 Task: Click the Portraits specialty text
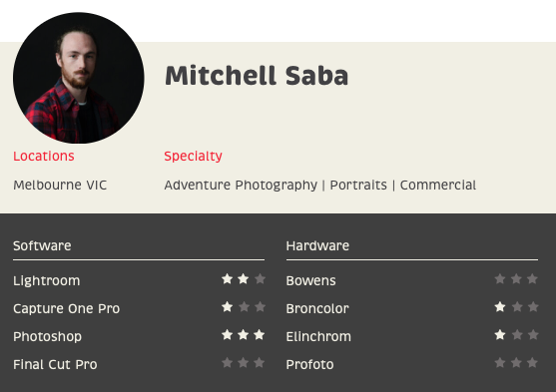click(x=358, y=185)
